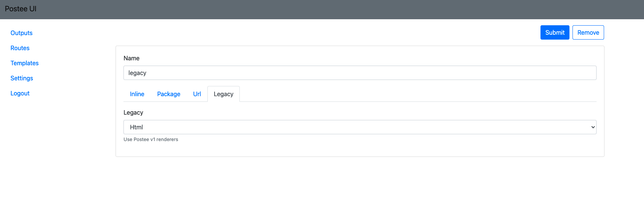Open the Templates section
Viewport: 644px width, 198px height.
coord(24,63)
